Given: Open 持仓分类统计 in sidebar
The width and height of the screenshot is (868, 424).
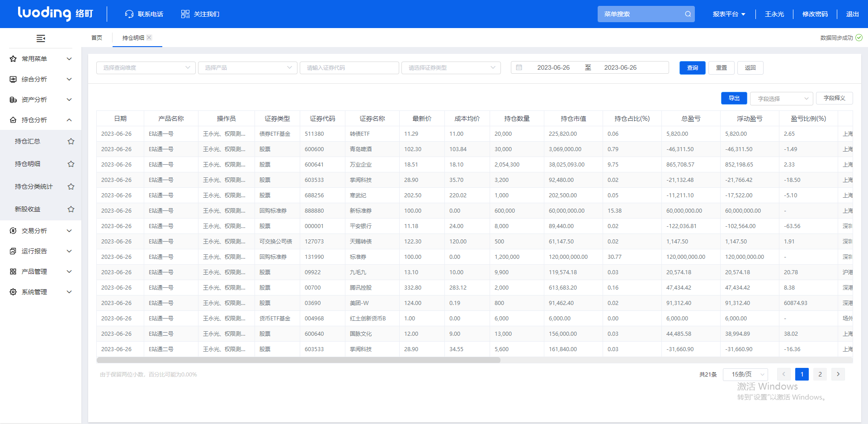Looking at the screenshot, I should 34,186.
